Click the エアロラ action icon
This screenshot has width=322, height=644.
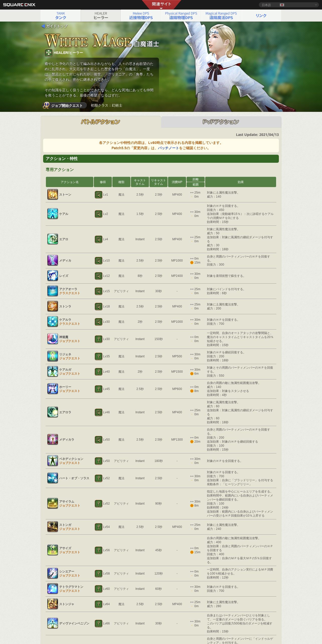53,412
